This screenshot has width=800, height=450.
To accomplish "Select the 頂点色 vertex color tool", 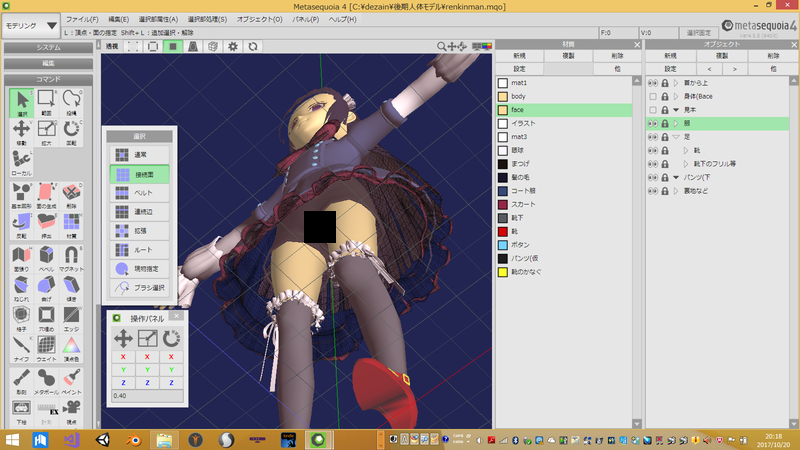I will click(71, 348).
